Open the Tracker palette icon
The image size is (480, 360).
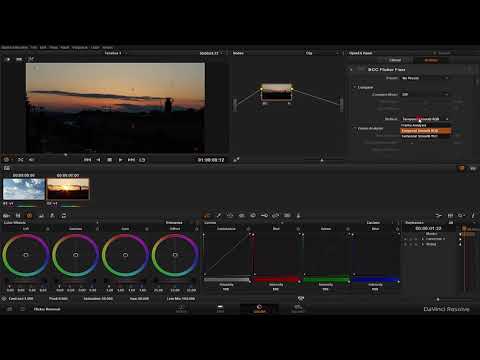241,216
